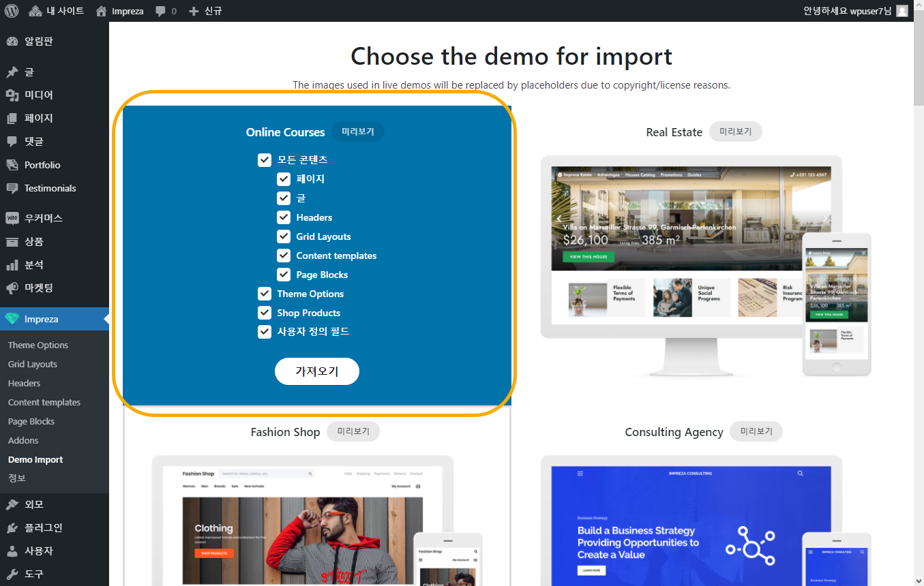Click the WordPress logo icon
Image resolution: width=924 pixels, height=586 pixels.
point(12,11)
